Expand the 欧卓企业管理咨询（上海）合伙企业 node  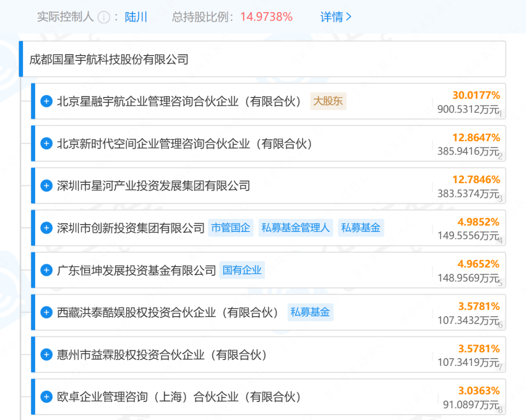[x=46, y=397]
